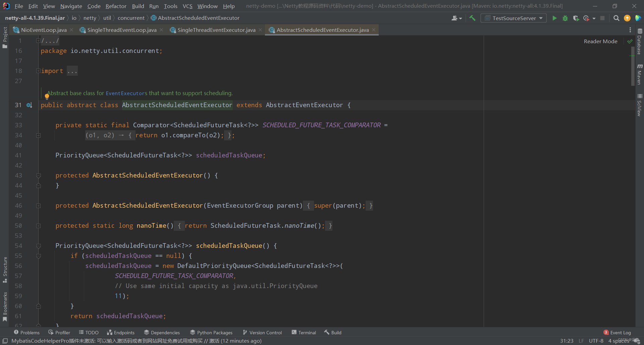Open the Dependencies tool window
The height and width of the screenshot is (345, 644).
click(x=162, y=333)
